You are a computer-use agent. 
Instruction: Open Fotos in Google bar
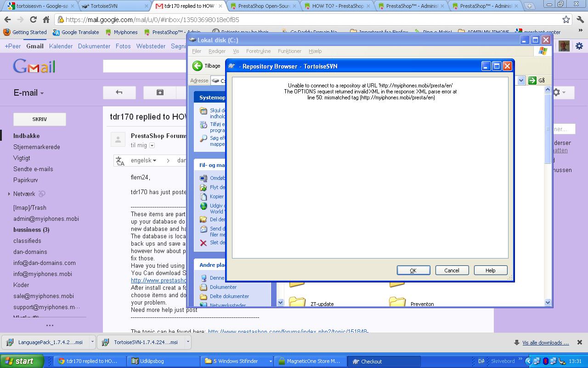(123, 46)
